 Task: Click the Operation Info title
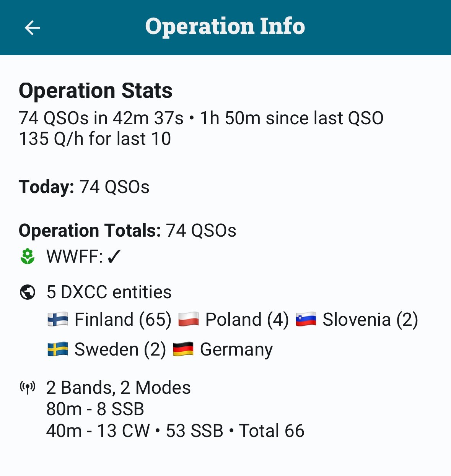point(225,26)
